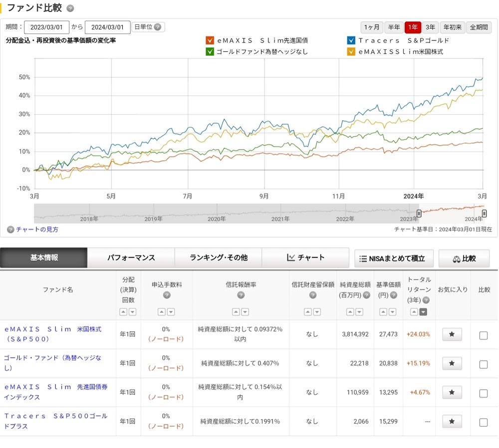Image resolution: width=499 pixels, height=448 pixels.
Task: Sort 分配回数 descending arrow
Action: (132, 312)
